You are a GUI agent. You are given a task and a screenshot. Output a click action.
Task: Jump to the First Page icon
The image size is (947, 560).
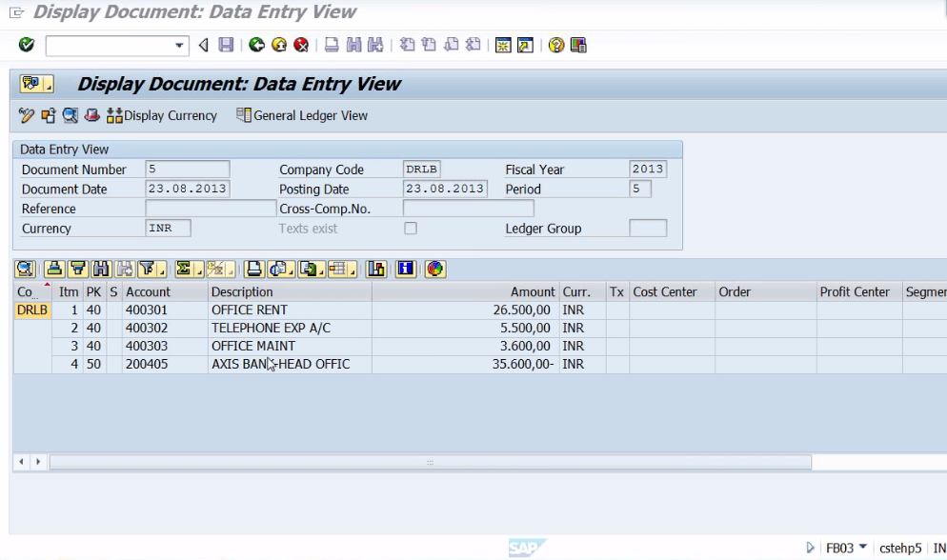pyautogui.click(x=407, y=46)
